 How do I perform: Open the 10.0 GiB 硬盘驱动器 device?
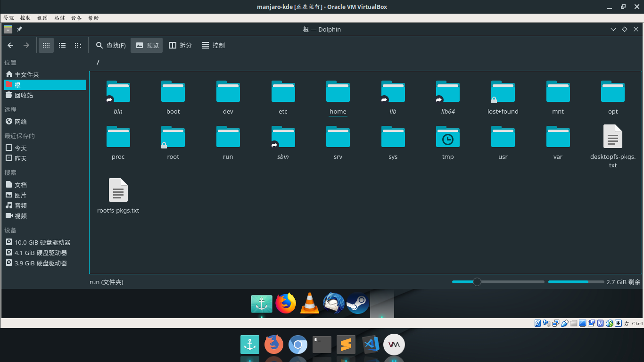point(45,242)
